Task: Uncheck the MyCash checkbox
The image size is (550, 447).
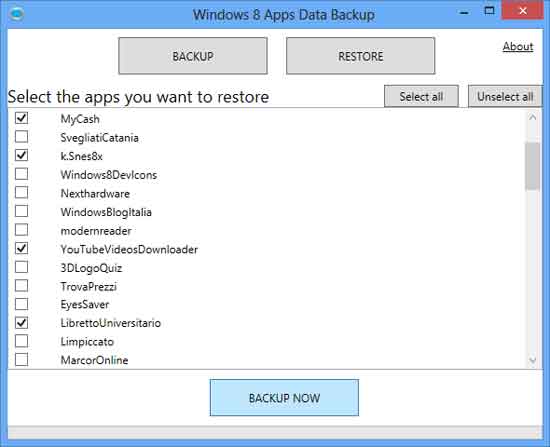Action: point(21,118)
